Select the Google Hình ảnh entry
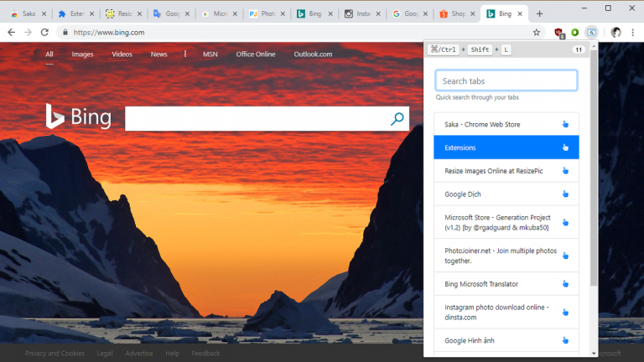 (x=506, y=341)
